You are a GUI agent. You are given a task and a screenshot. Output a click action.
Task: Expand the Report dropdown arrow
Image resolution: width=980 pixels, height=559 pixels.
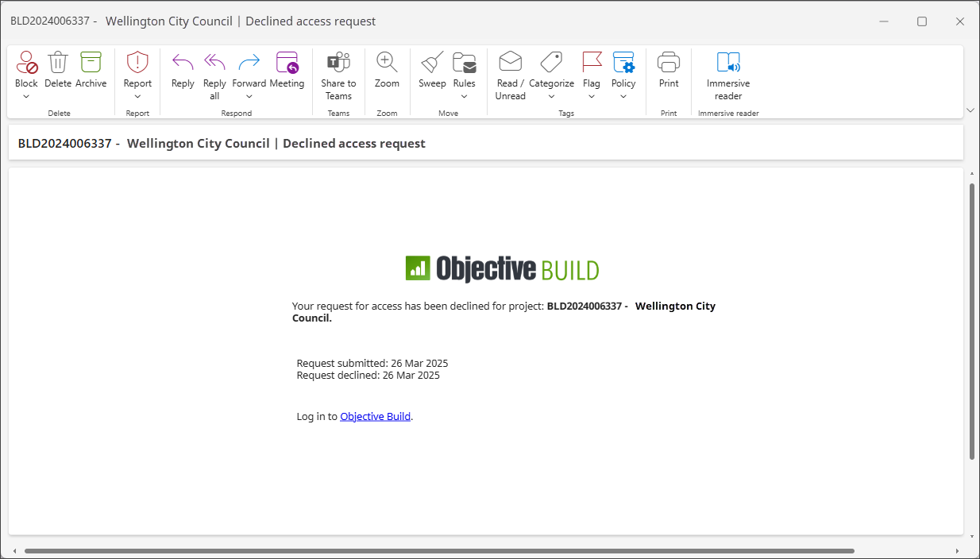coord(137,97)
